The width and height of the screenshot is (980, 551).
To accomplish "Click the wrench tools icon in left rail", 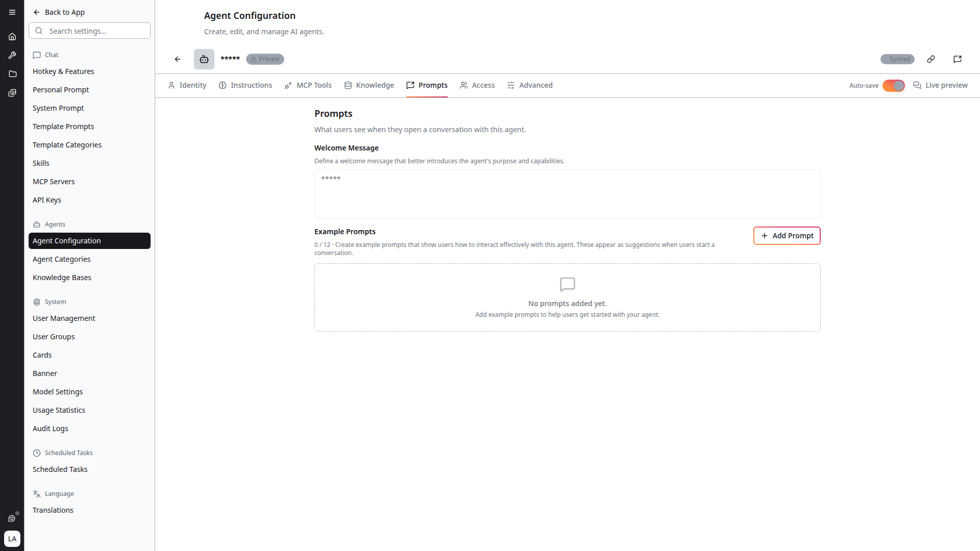I will pos(12,55).
